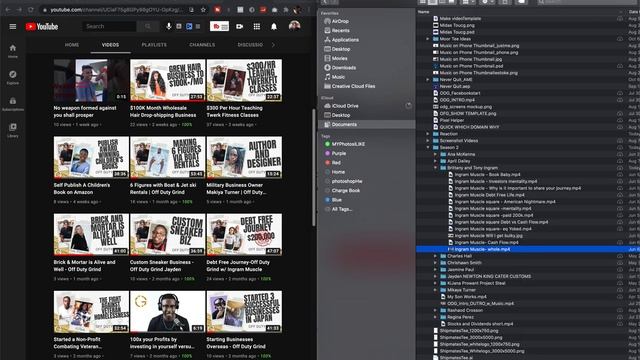The height and width of the screenshot is (360, 640).
Task: Click the '$300/HR Leading Twerkfit Classes' thumbnail
Action: 244,80
